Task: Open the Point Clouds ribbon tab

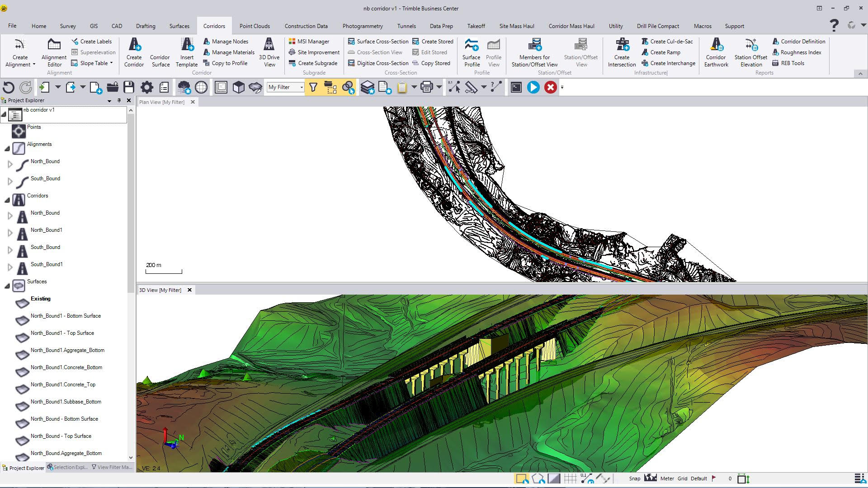Action: pyautogui.click(x=255, y=26)
